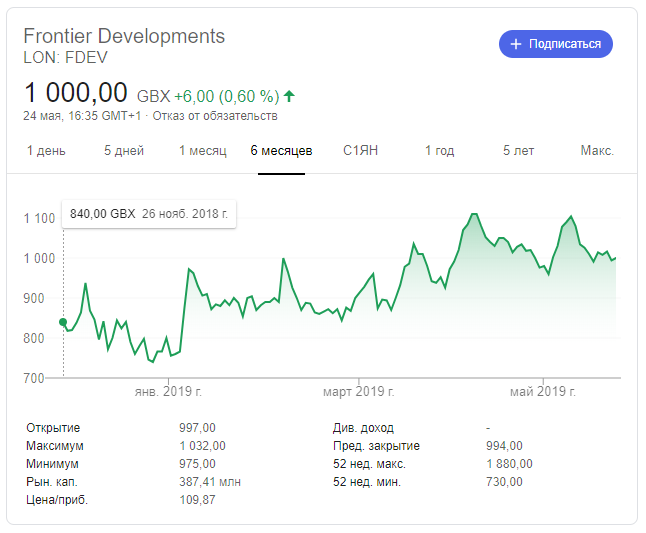Switch to the 1 день tab
Image resolution: width=646 pixels, height=533 pixels.
pos(46,151)
